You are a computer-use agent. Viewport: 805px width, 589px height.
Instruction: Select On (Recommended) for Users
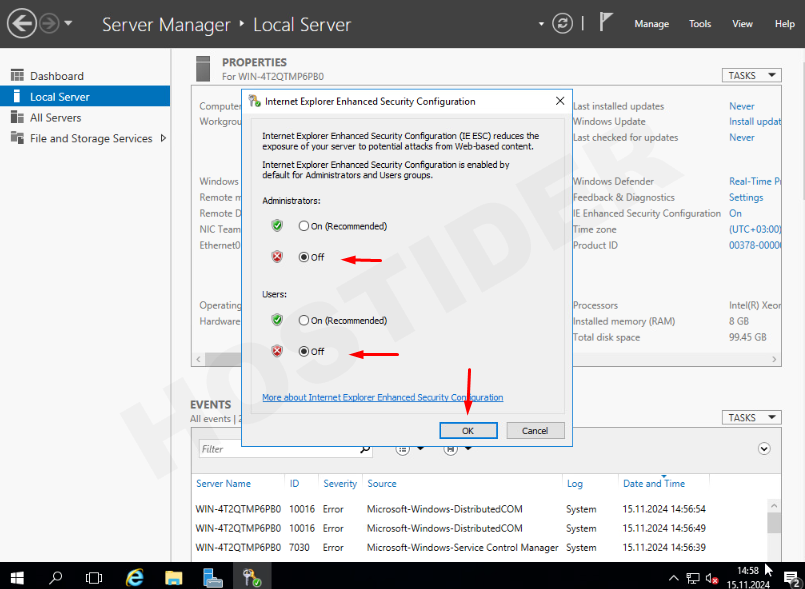(x=304, y=321)
